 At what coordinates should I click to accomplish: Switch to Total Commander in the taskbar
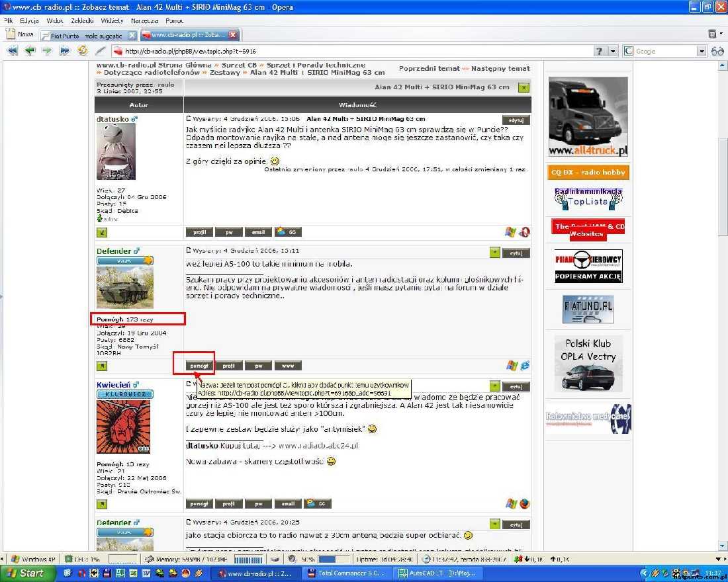pos(346,573)
